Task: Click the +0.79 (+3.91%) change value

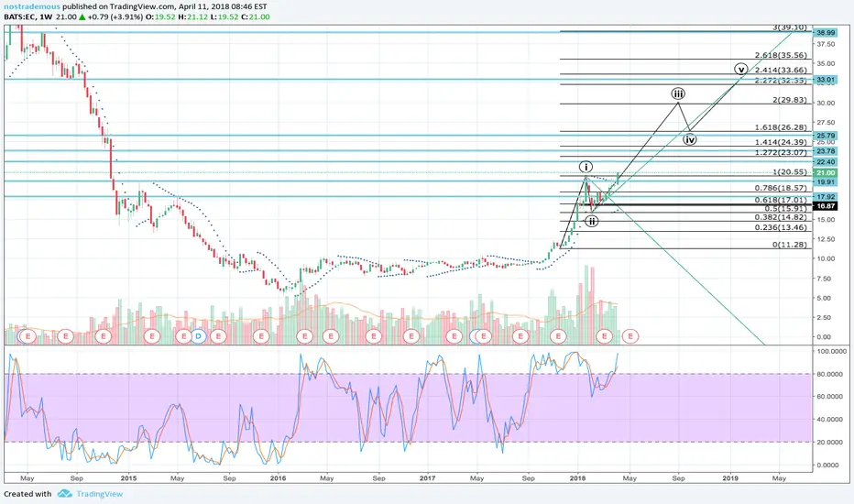Action: pyautogui.click(x=115, y=16)
